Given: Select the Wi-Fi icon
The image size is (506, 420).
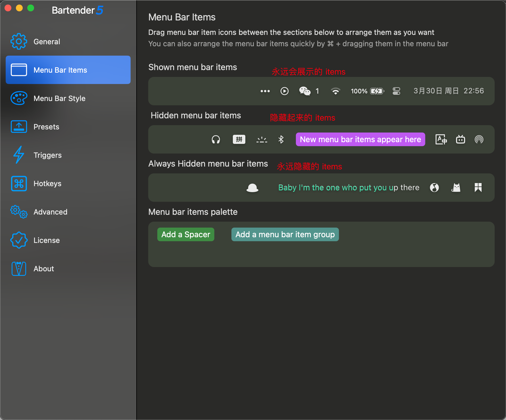Looking at the screenshot, I should pos(336,91).
